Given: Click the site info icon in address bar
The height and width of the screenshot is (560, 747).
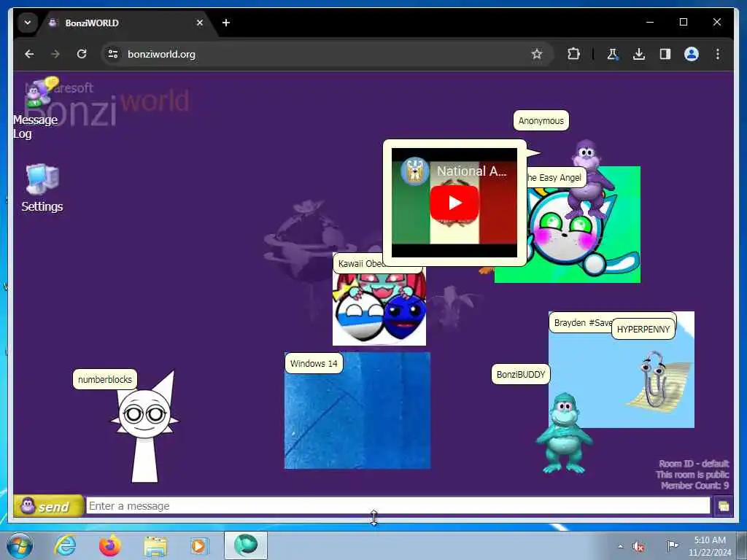Looking at the screenshot, I should tap(113, 54).
